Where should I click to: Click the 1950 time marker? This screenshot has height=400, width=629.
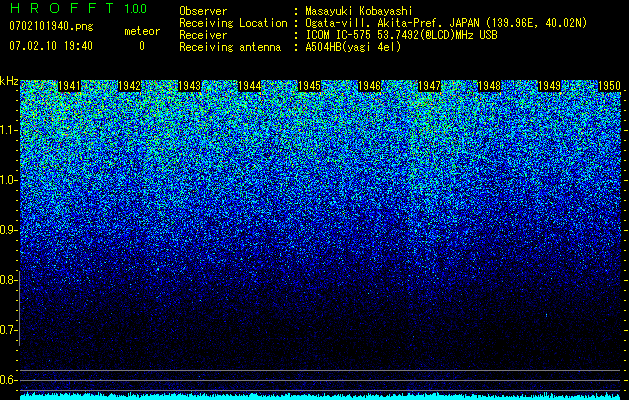pyautogui.click(x=610, y=86)
